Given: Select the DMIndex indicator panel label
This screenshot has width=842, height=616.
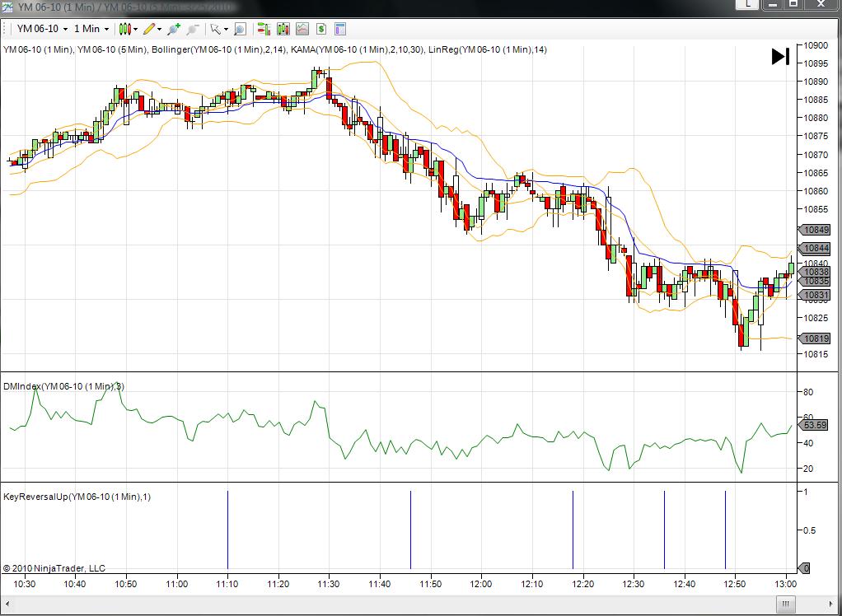Looking at the screenshot, I should (x=63, y=386).
